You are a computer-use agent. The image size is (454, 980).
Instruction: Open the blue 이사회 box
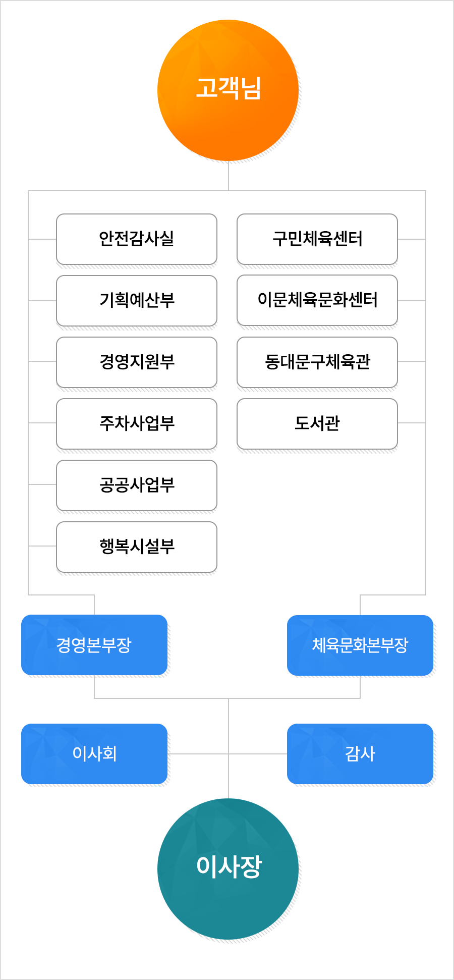[x=94, y=753]
